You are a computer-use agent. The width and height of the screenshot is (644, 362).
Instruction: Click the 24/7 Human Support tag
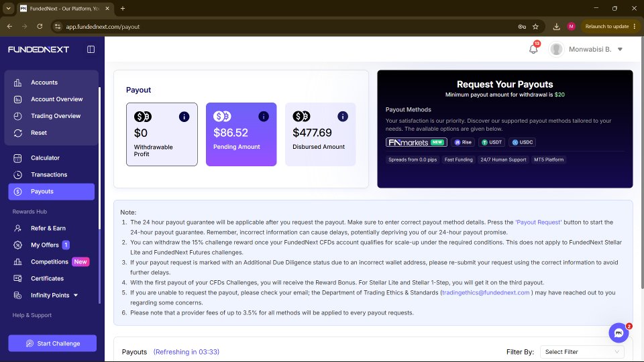(x=503, y=160)
